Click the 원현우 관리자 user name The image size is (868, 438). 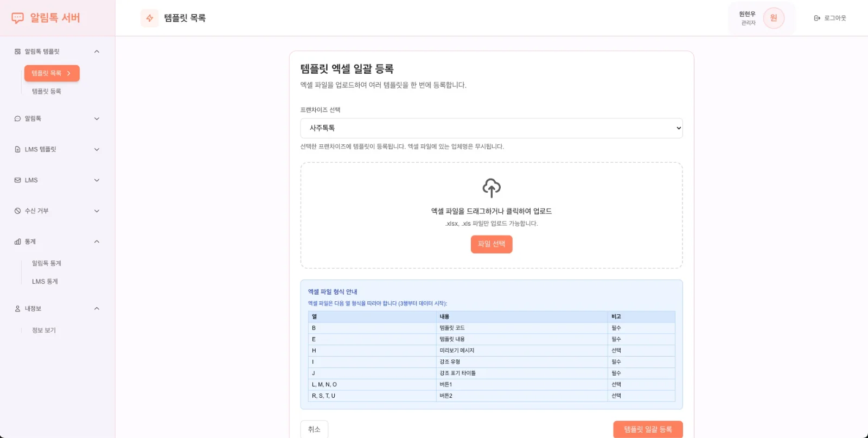pos(748,18)
